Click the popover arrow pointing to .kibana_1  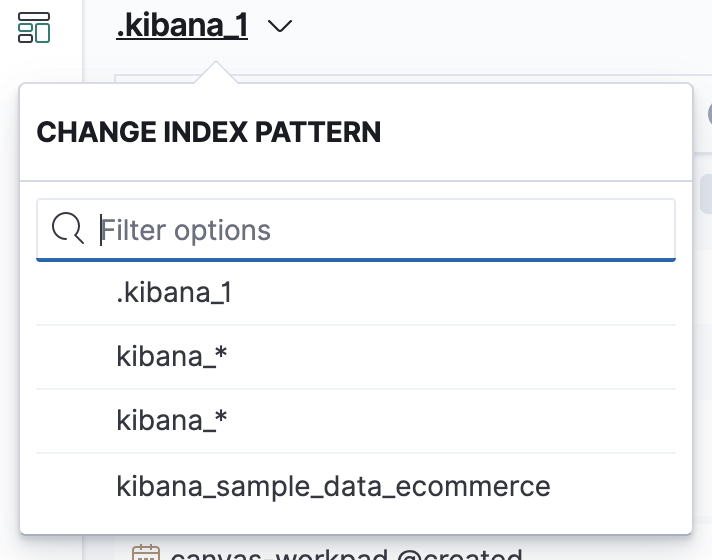(x=214, y=74)
